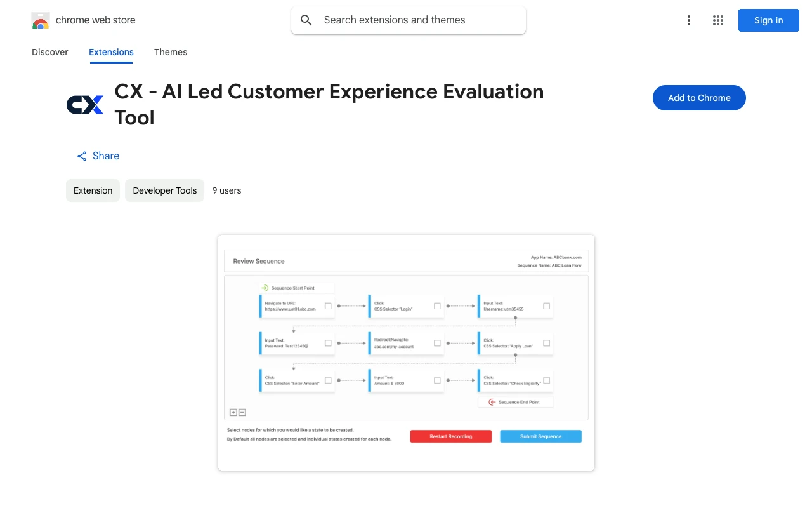Screen dimensions: 812x508
Task: Open the Extensions tab
Action: pos(111,52)
